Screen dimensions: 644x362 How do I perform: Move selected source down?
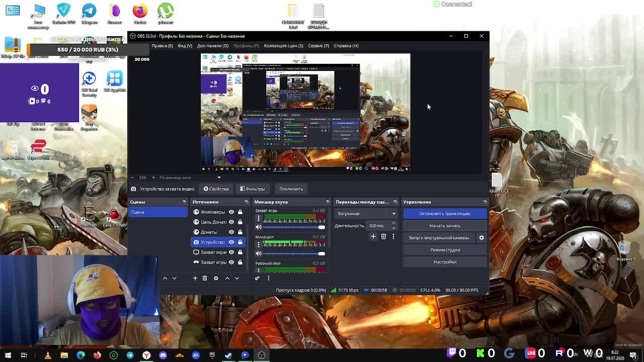[236, 278]
